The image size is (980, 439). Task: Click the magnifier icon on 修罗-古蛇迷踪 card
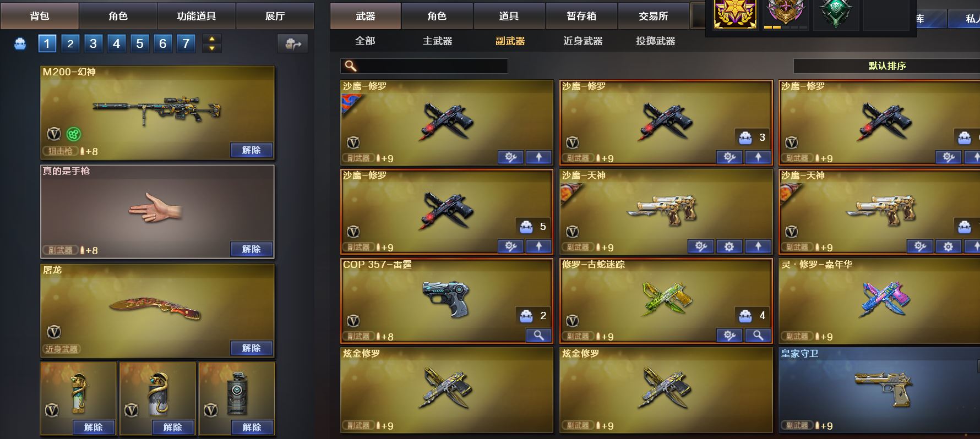point(758,335)
